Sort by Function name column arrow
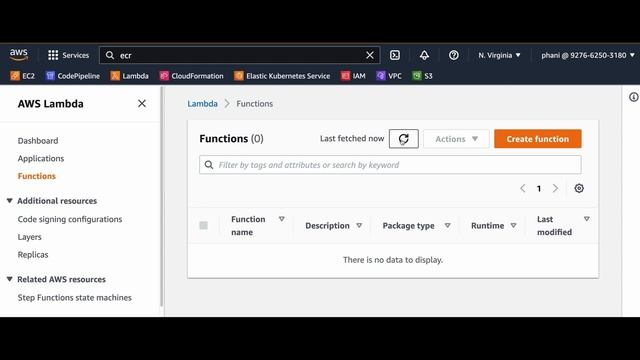 pos(282,219)
